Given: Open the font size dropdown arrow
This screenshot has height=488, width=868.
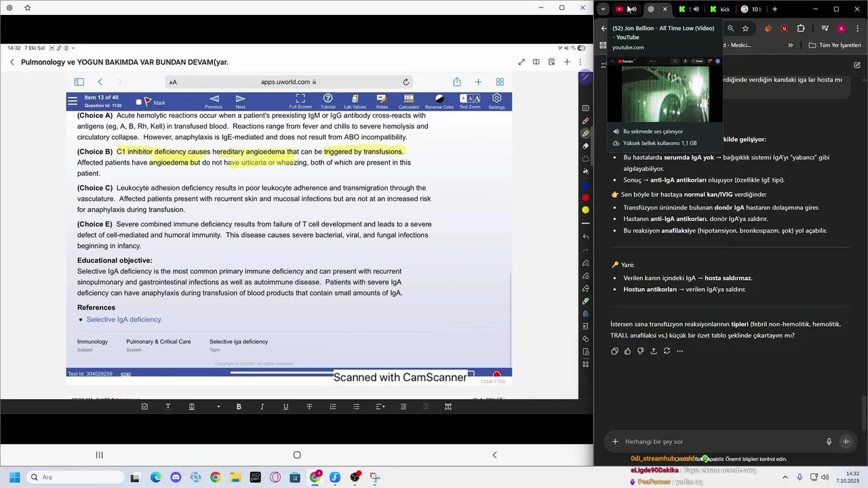Looking at the screenshot, I should (218, 407).
